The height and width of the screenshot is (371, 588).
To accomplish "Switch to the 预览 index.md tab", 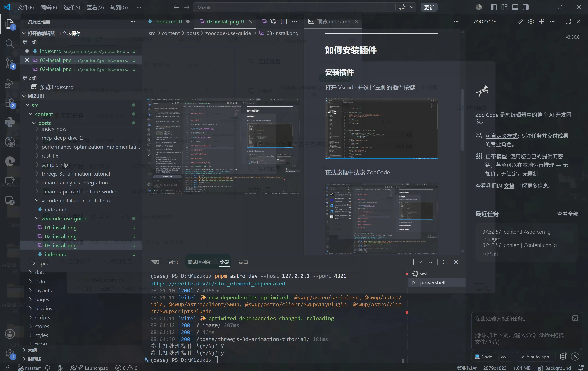I will pos(333,21).
